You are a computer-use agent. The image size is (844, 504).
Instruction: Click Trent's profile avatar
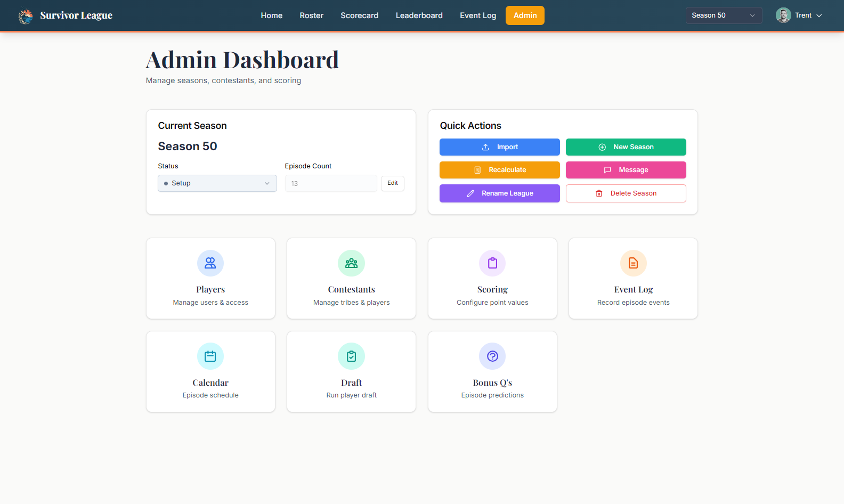783,15
